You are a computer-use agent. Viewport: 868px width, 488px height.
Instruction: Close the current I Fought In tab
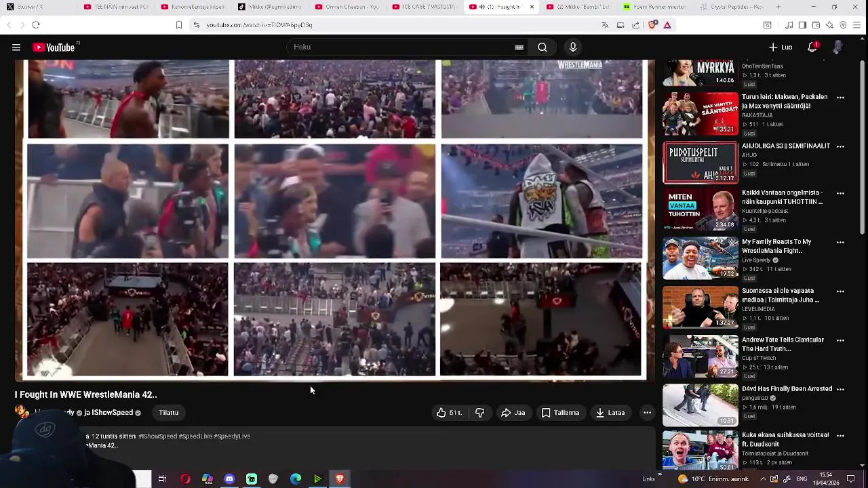(532, 7)
